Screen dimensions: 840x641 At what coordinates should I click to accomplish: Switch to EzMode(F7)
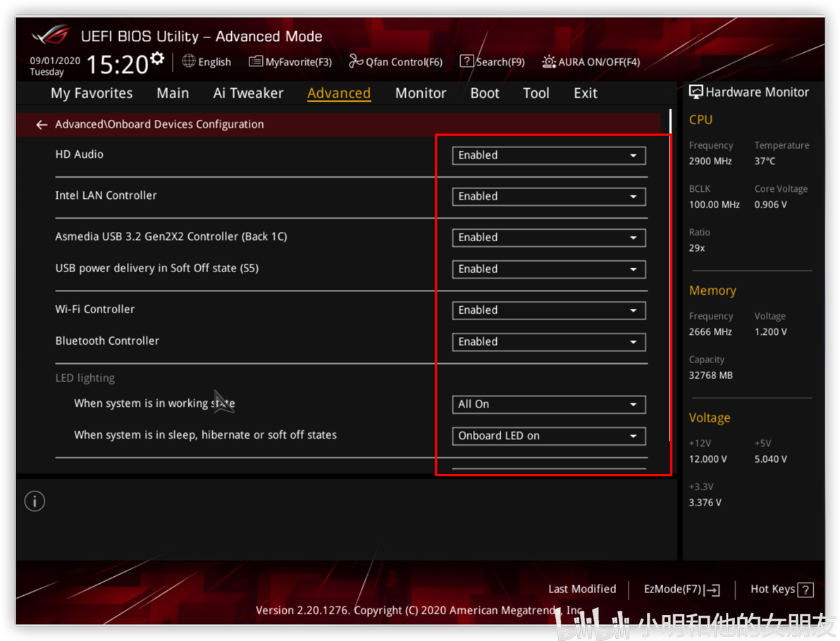tap(682, 590)
